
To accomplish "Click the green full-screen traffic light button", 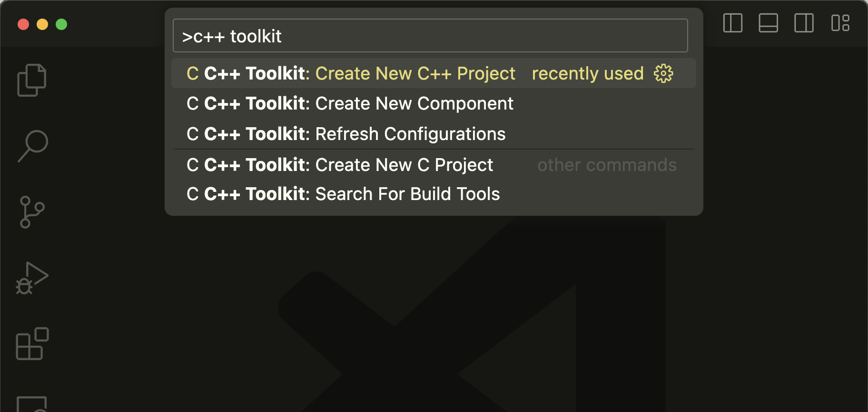I will 61,24.
